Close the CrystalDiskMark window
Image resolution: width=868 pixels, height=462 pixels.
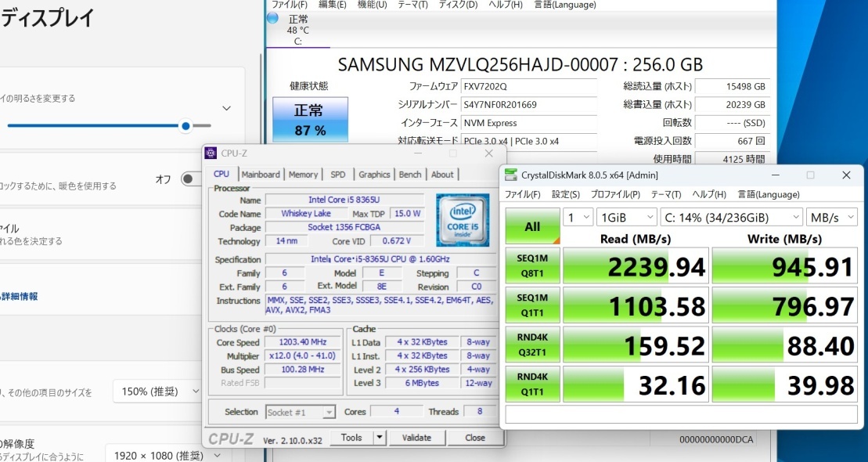(x=846, y=175)
